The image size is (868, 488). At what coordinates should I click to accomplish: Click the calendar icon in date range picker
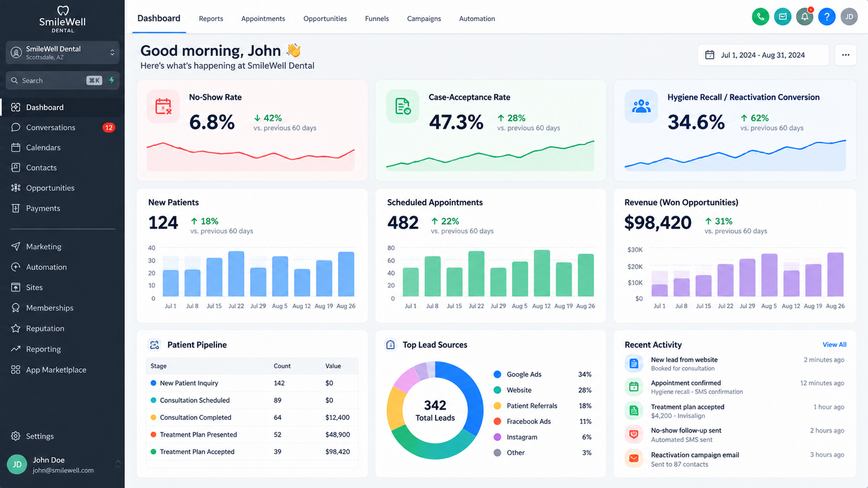[710, 55]
